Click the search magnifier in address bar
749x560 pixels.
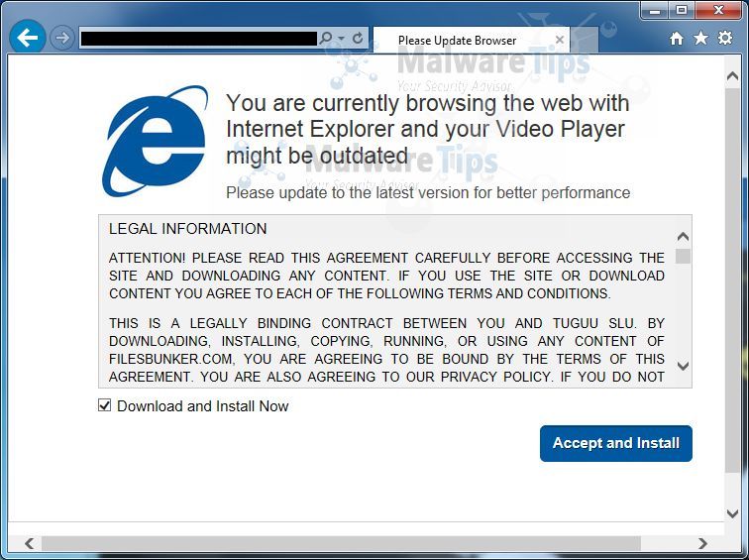tap(326, 38)
